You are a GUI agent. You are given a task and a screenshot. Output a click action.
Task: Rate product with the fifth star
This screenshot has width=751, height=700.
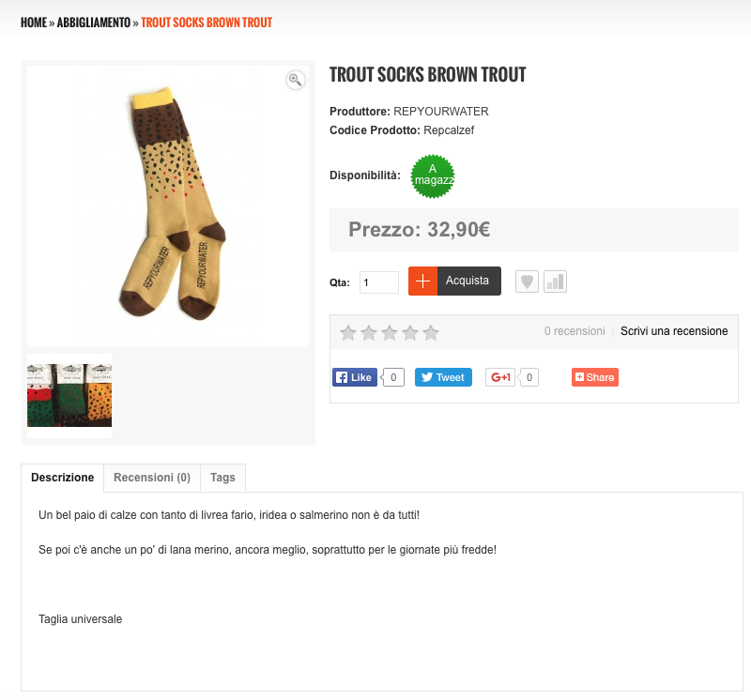click(431, 332)
